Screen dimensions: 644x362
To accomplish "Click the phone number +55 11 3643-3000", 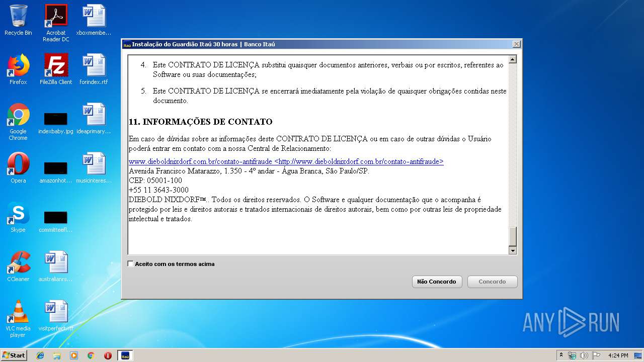I will pos(158,190).
